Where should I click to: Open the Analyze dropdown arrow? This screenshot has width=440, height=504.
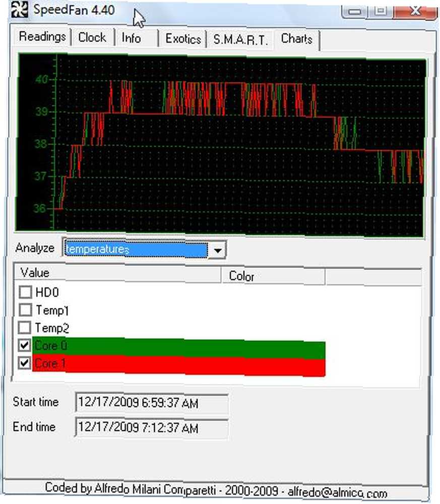[x=218, y=250]
